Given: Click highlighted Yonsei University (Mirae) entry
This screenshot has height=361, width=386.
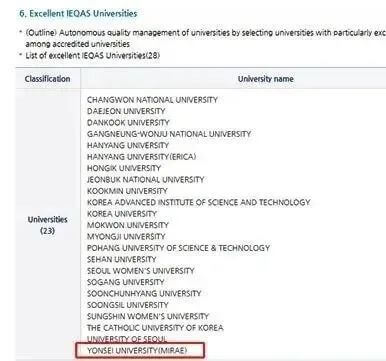Looking at the screenshot, I should coord(140,351).
